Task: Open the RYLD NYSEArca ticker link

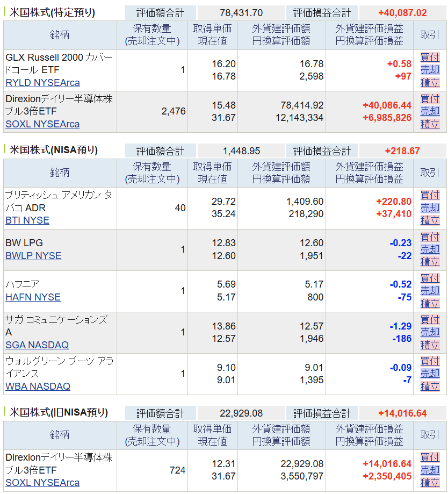Action: point(42,83)
